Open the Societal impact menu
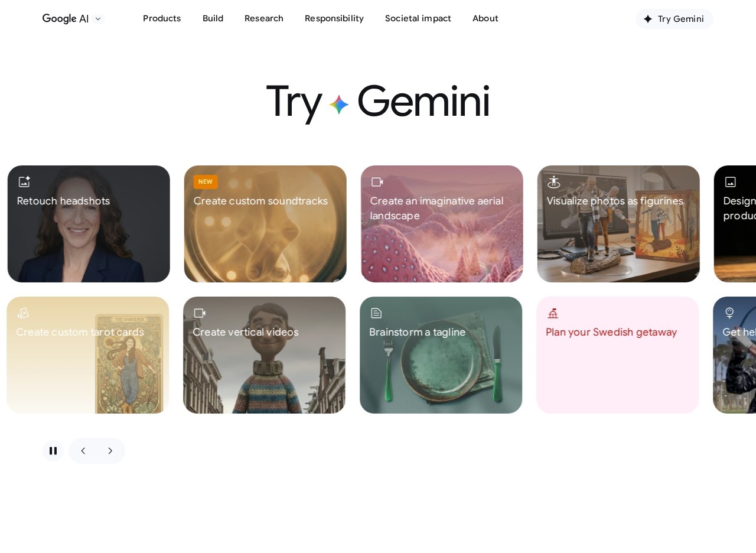Image resolution: width=756 pixels, height=553 pixels. point(418,18)
